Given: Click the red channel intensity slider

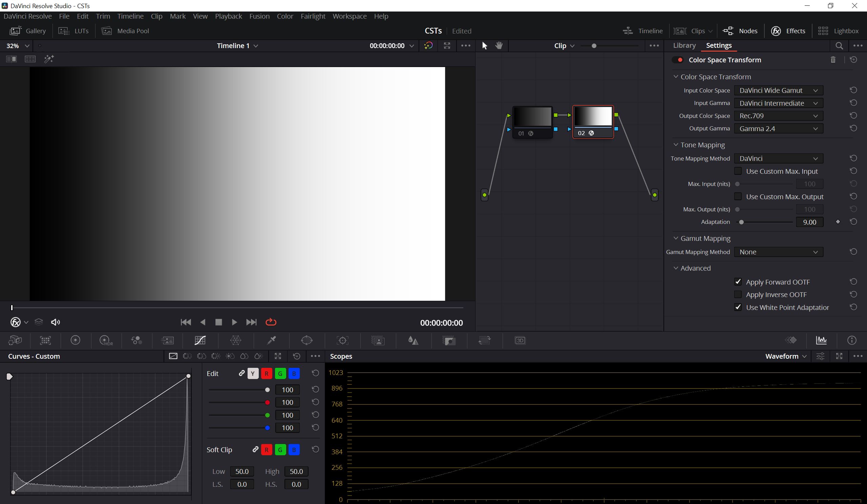Looking at the screenshot, I should point(239,402).
